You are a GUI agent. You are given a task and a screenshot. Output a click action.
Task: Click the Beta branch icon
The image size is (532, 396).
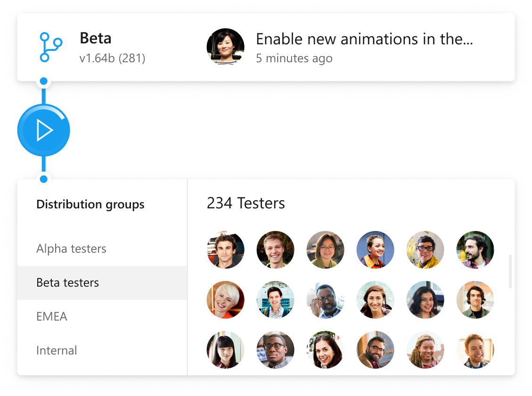tap(49, 46)
